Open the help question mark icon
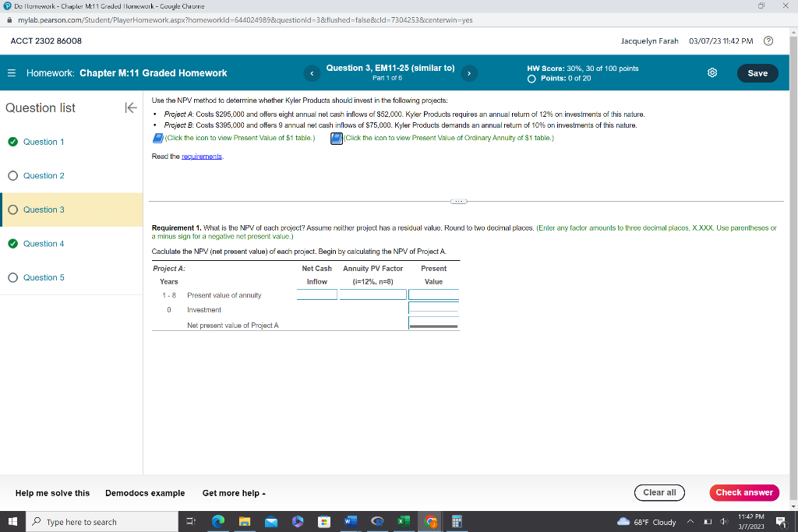Image resolution: width=798 pixels, height=532 pixels. (x=768, y=41)
